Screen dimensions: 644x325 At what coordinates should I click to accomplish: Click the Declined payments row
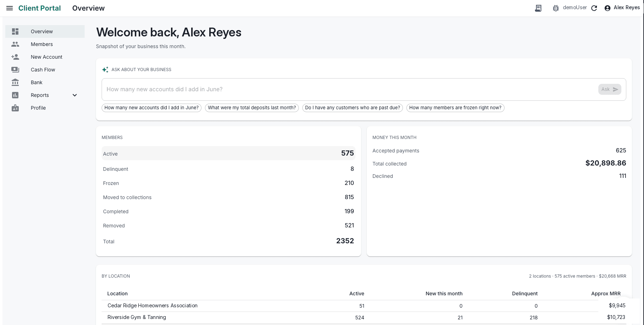[499, 176]
